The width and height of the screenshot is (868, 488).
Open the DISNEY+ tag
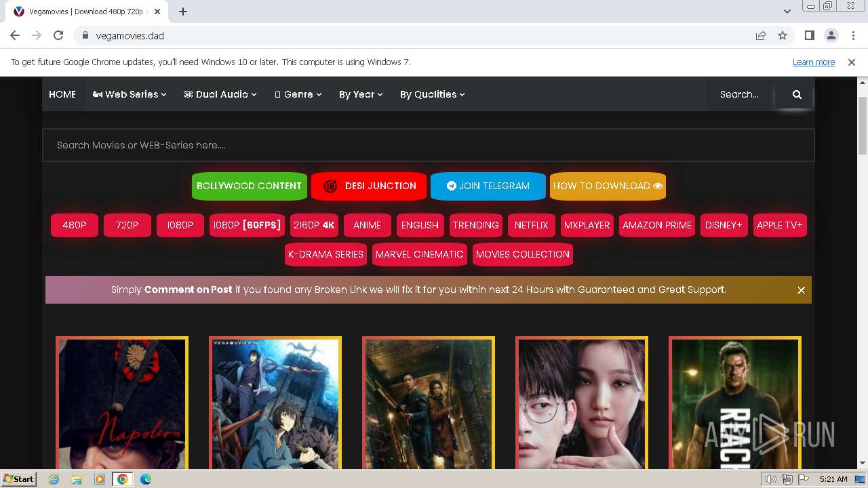(x=724, y=225)
